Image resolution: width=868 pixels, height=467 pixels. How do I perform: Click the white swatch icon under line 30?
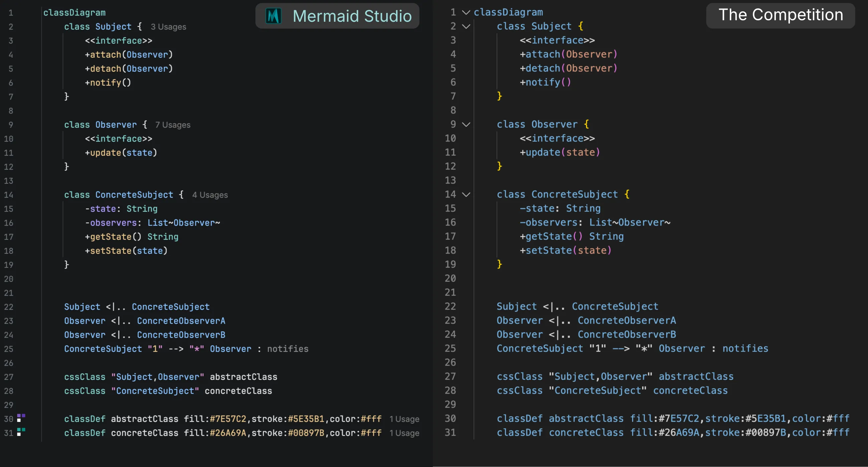(19, 421)
